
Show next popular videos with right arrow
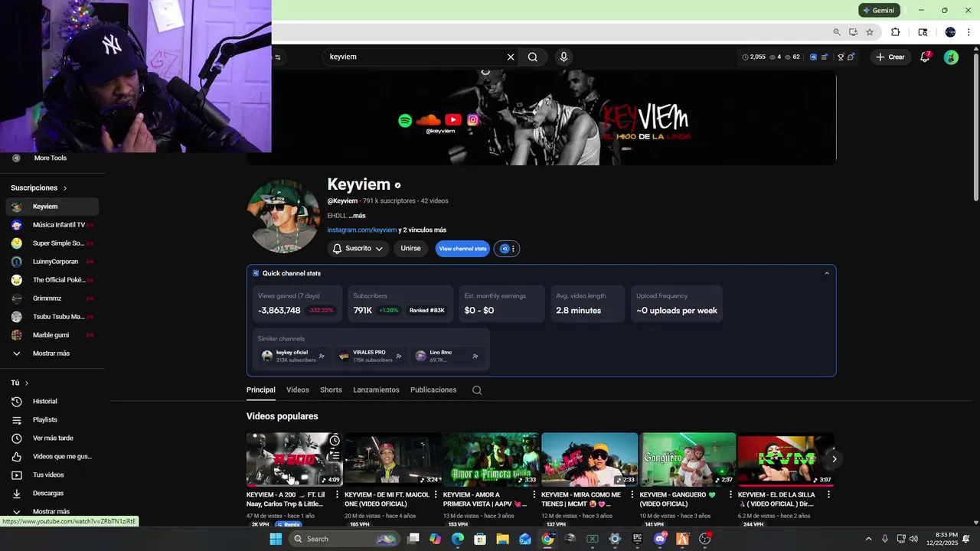click(x=835, y=459)
